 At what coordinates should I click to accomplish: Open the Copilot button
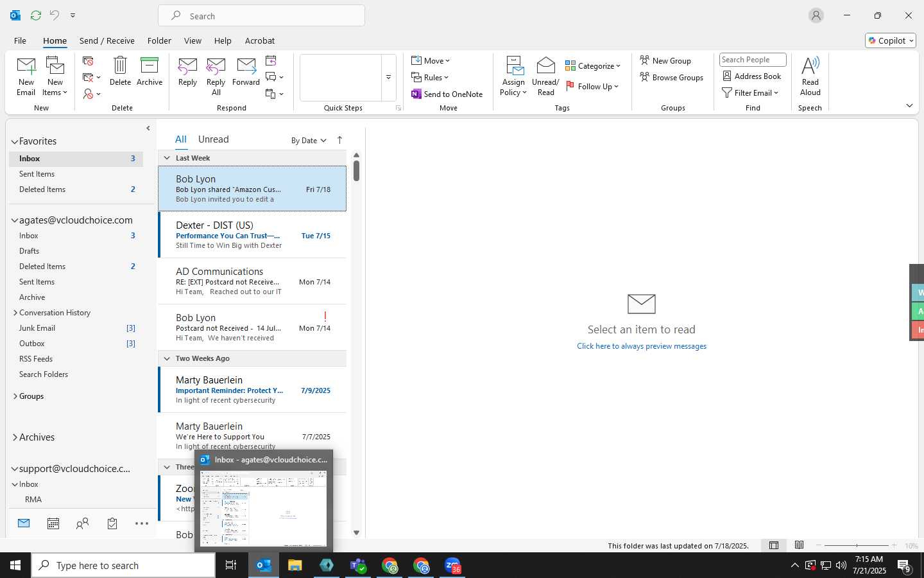coord(891,40)
